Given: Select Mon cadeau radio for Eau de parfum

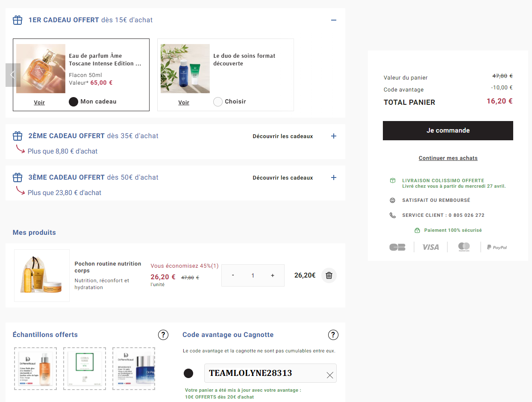Looking at the screenshot, I should point(73,102).
